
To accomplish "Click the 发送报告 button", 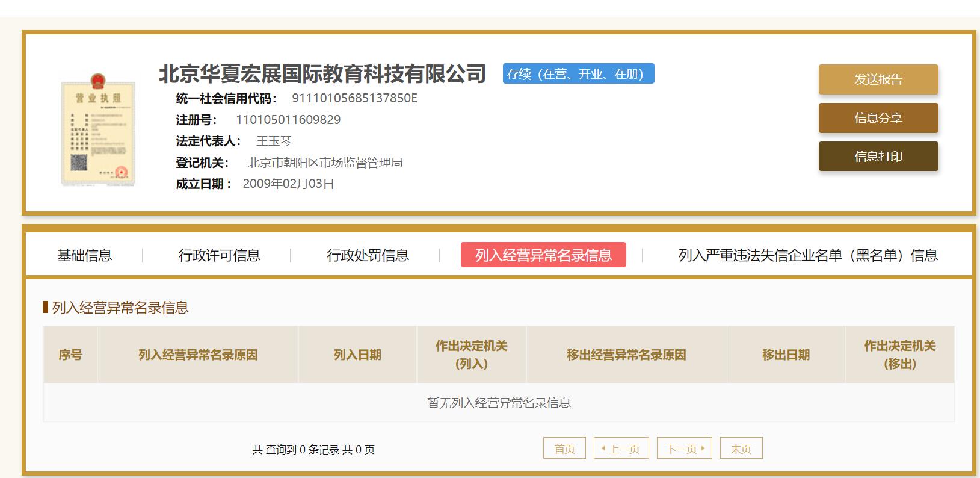I will point(878,79).
